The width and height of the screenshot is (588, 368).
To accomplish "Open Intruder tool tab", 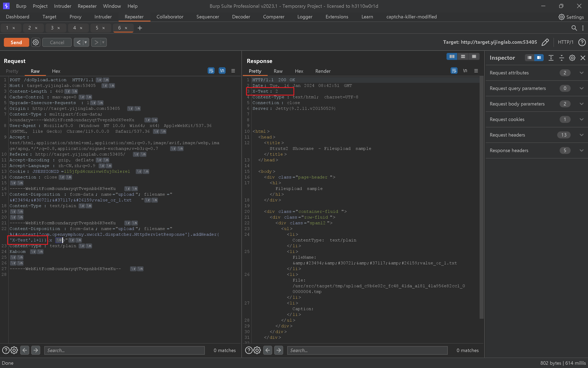I will coord(103,17).
